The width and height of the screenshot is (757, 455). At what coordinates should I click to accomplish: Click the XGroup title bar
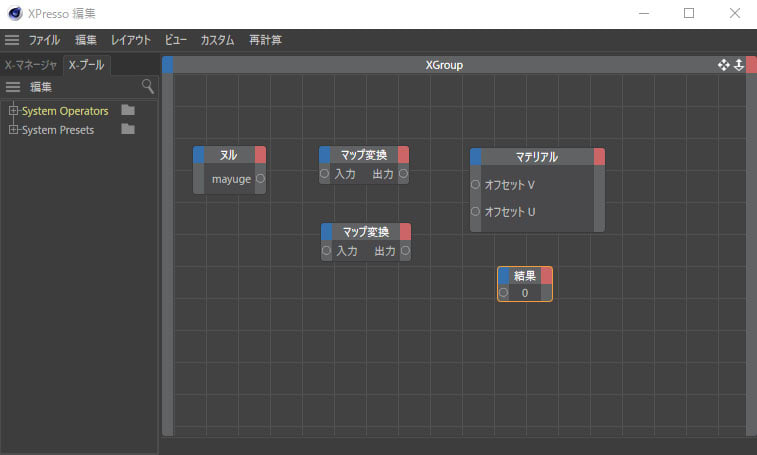click(x=444, y=65)
